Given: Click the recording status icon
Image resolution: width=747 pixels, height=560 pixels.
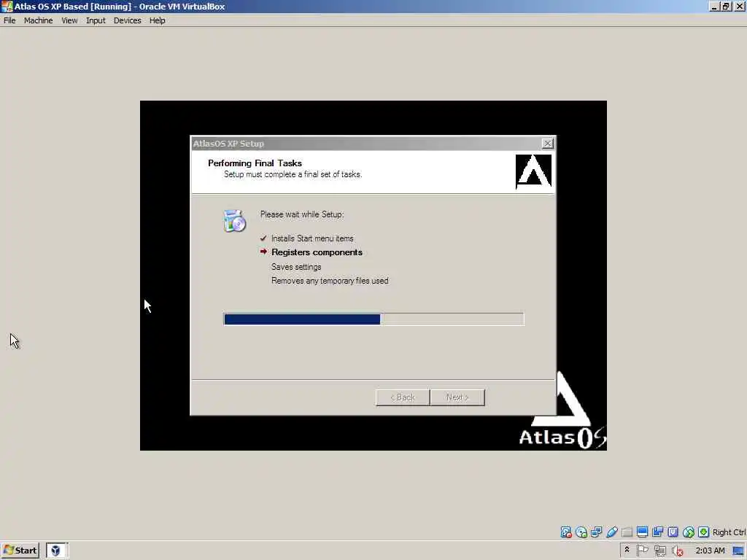Looking at the screenshot, I should (x=657, y=532).
